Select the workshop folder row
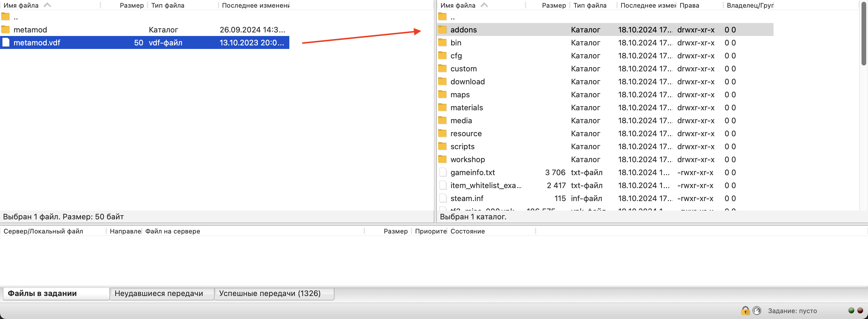Viewport: 868px width, 319px height. click(467, 159)
